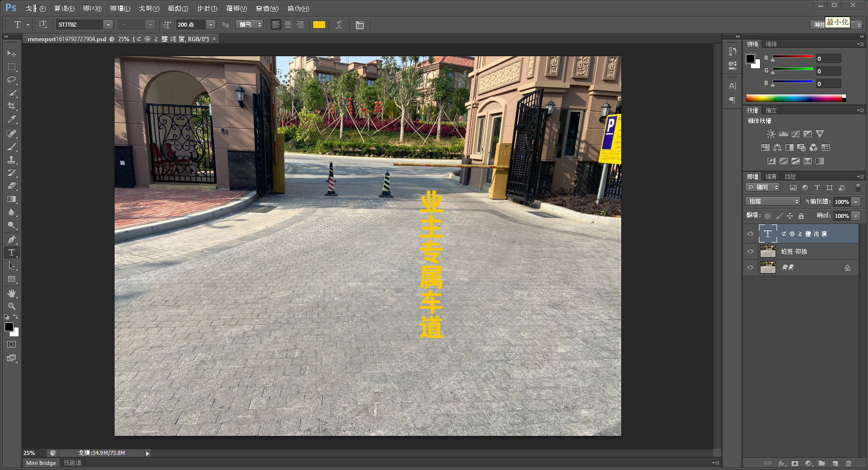The height and width of the screenshot is (470, 868).
Task: Open the collapsed Paragraph panel icon
Action: 732,100
